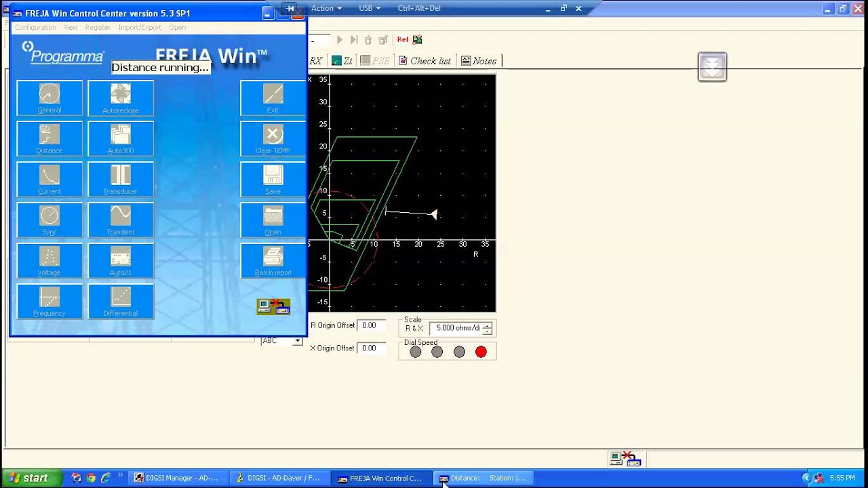Click the Save floppy icon

pos(273,179)
